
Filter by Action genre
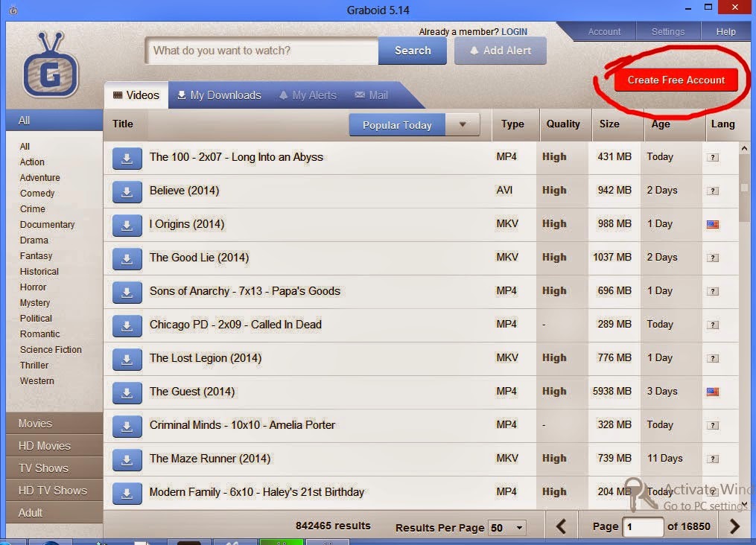tap(32, 162)
